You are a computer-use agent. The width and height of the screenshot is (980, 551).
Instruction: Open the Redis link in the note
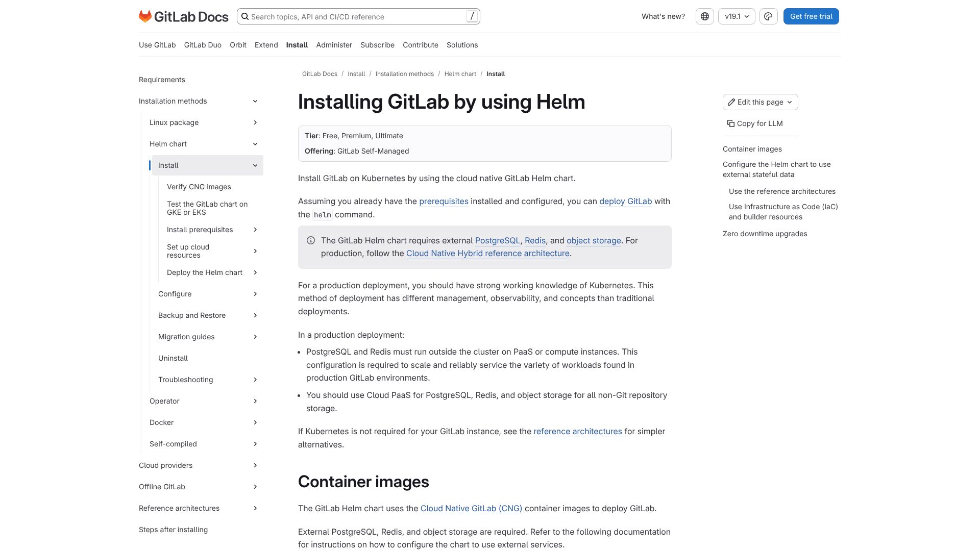(535, 241)
